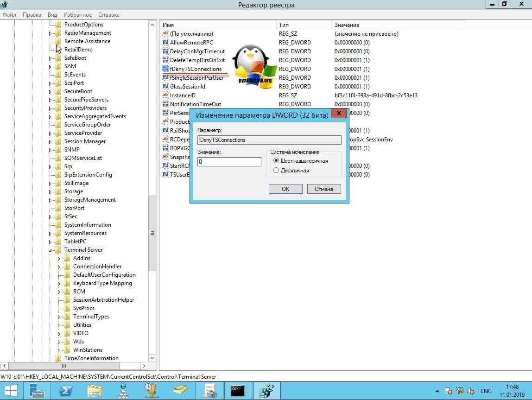Open Server Manager from the taskbar

click(x=37, y=391)
